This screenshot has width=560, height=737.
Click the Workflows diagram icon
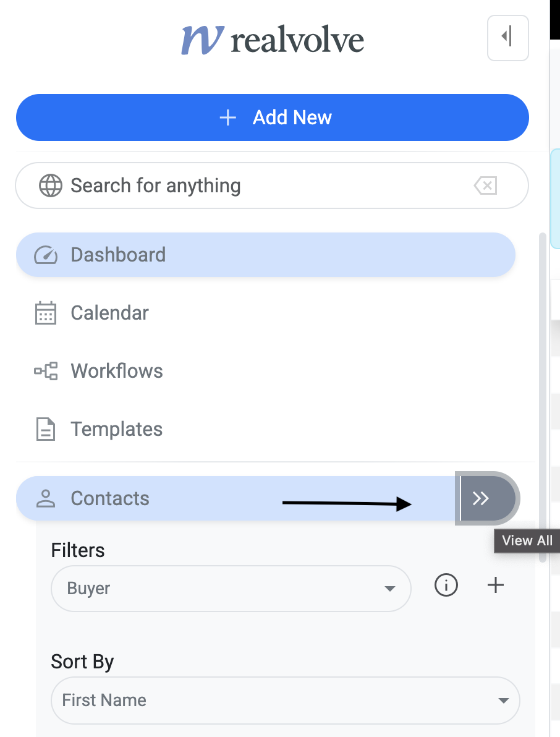point(46,371)
